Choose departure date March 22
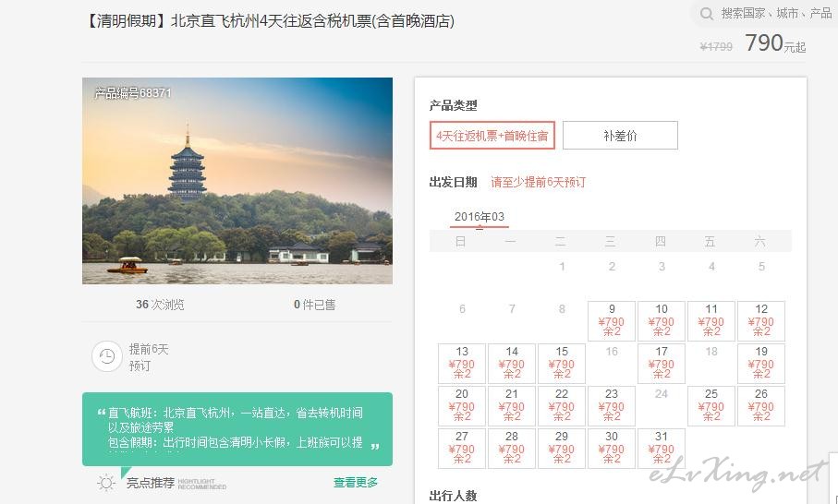 click(562, 406)
